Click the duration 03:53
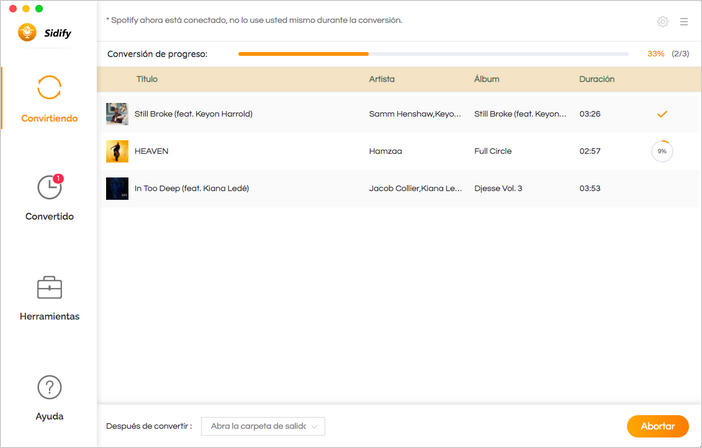The height and width of the screenshot is (448, 702). 590,188
